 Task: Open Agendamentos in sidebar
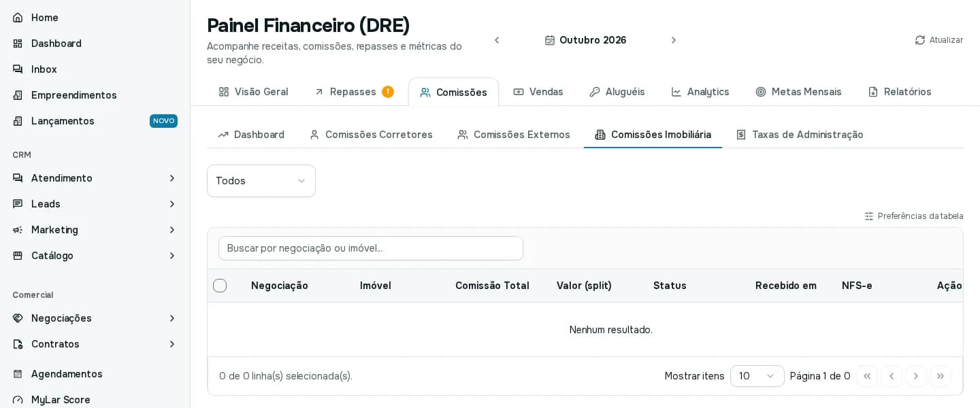tap(95, 374)
